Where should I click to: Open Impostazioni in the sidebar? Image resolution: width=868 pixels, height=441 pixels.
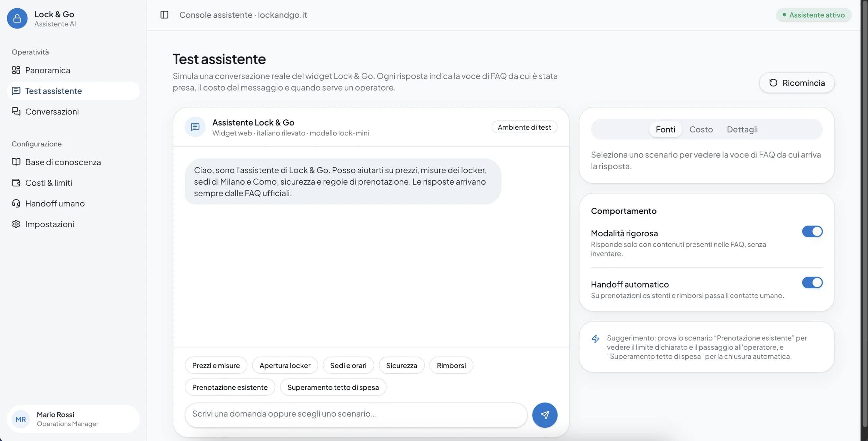tap(73, 224)
